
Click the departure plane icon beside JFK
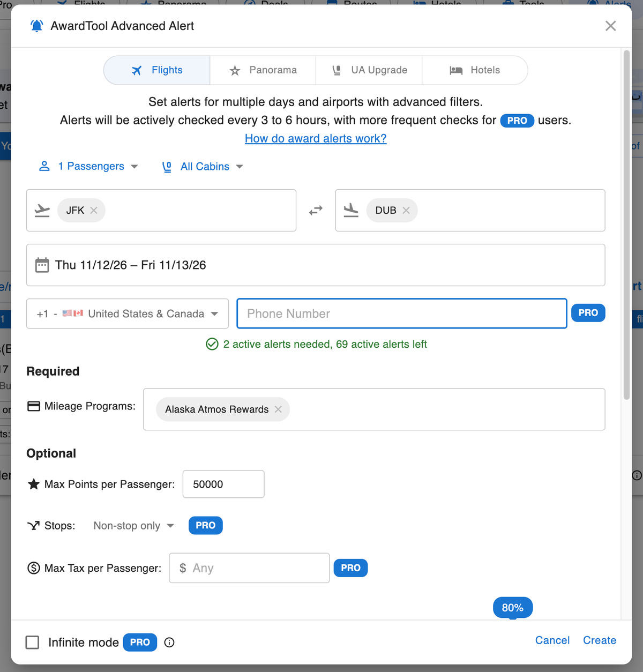42,210
